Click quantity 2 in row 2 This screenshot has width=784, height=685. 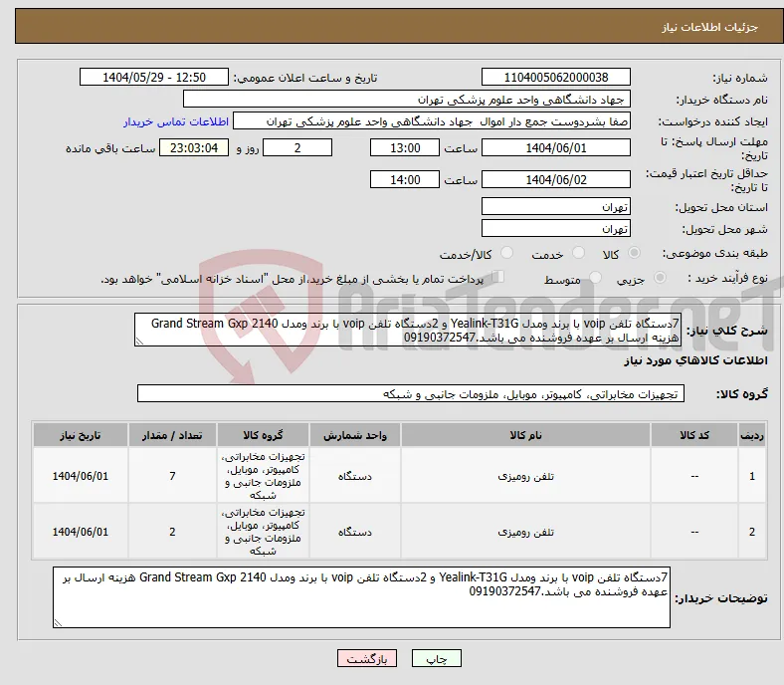(x=172, y=532)
